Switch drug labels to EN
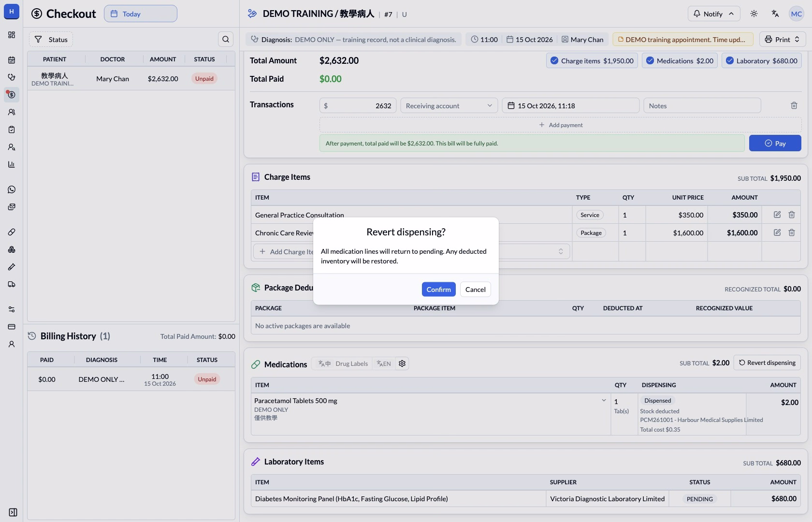The width and height of the screenshot is (812, 522). pos(384,363)
